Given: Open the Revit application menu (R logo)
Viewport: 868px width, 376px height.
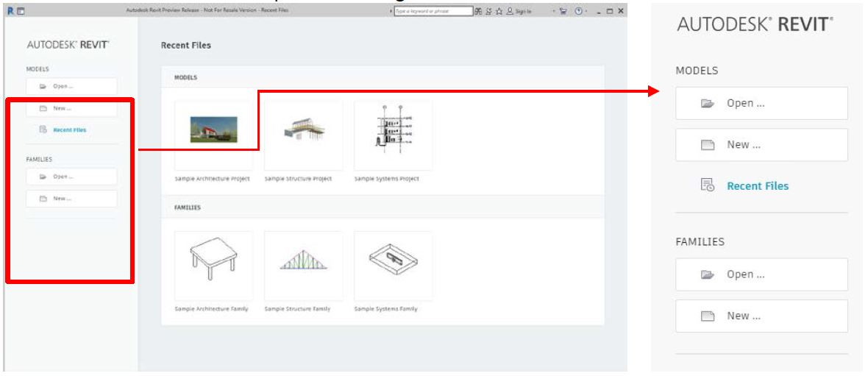Looking at the screenshot, I should click(x=12, y=11).
